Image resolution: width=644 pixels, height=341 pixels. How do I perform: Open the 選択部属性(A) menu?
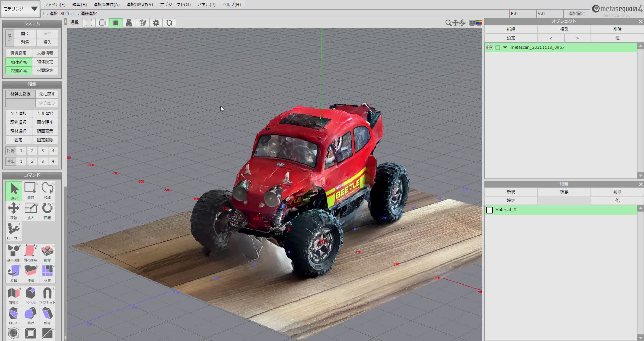point(106,4)
